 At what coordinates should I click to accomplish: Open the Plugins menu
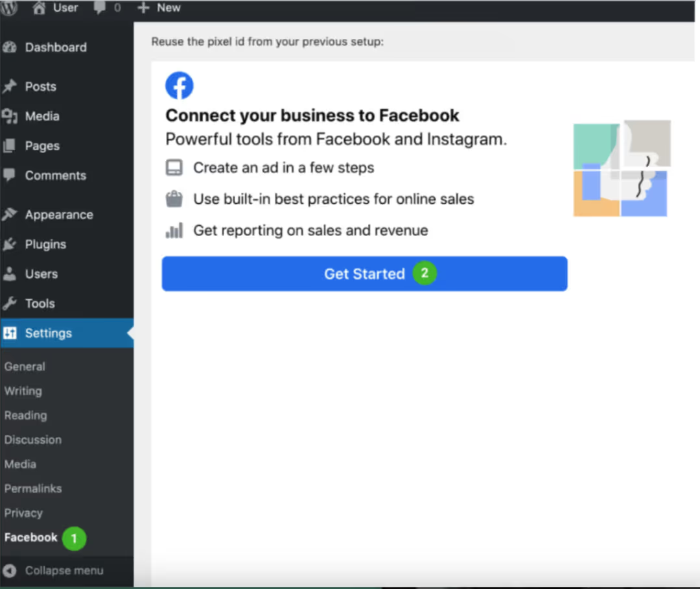pos(45,245)
